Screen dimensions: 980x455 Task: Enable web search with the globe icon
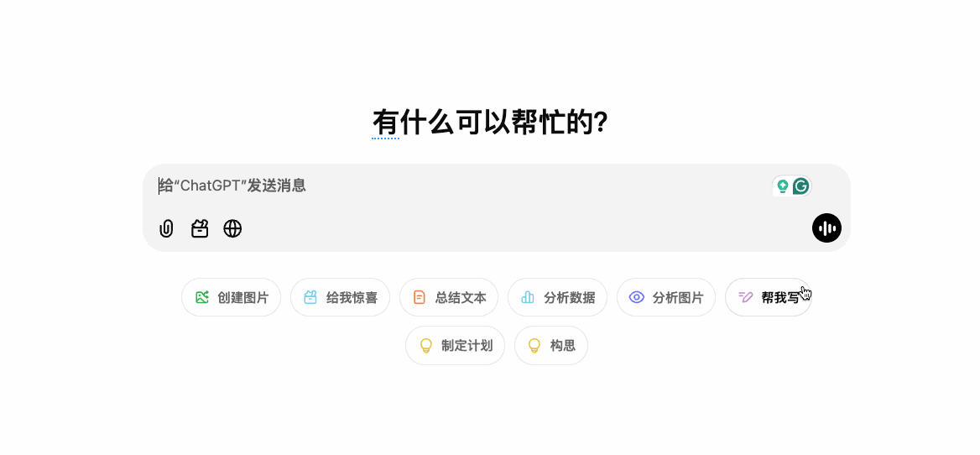tap(232, 228)
